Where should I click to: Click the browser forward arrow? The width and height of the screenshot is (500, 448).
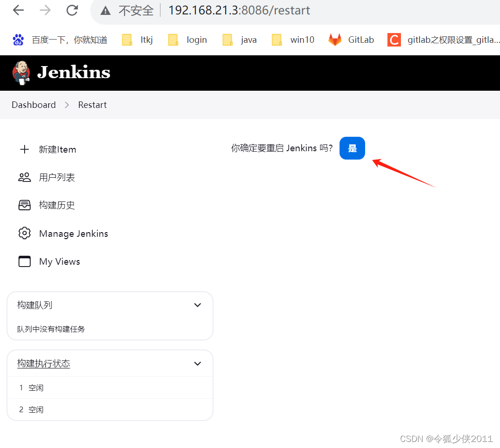(45, 10)
